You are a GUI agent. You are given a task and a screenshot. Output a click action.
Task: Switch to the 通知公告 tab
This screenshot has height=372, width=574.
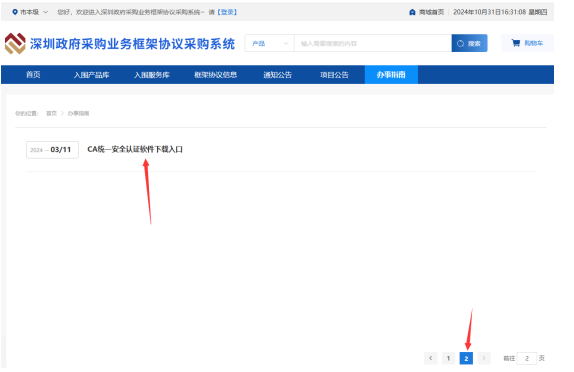click(x=277, y=75)
